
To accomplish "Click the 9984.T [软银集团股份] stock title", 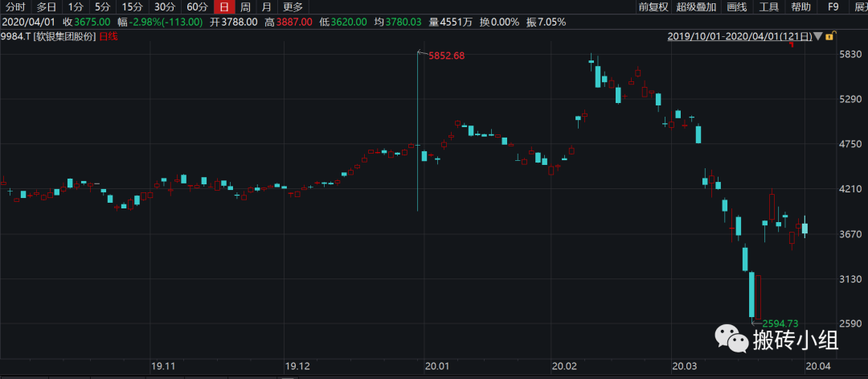I will (x=49, y=36).
